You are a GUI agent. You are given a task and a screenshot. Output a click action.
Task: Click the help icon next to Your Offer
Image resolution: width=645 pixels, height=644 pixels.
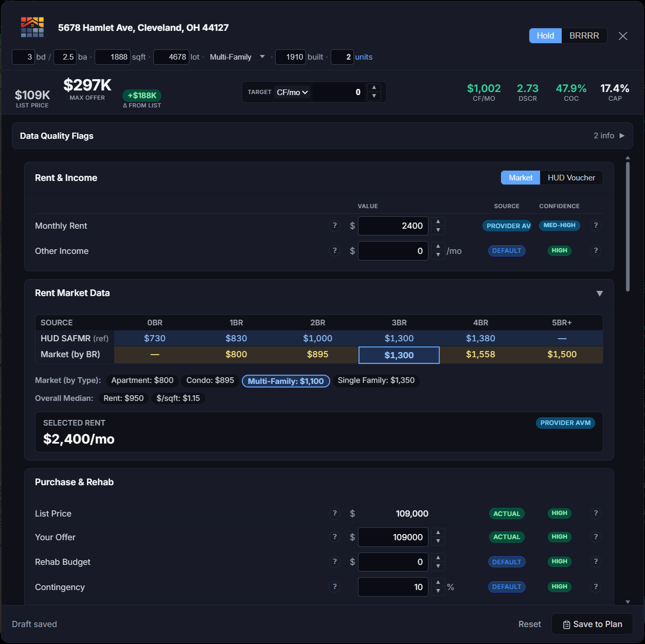334,537
